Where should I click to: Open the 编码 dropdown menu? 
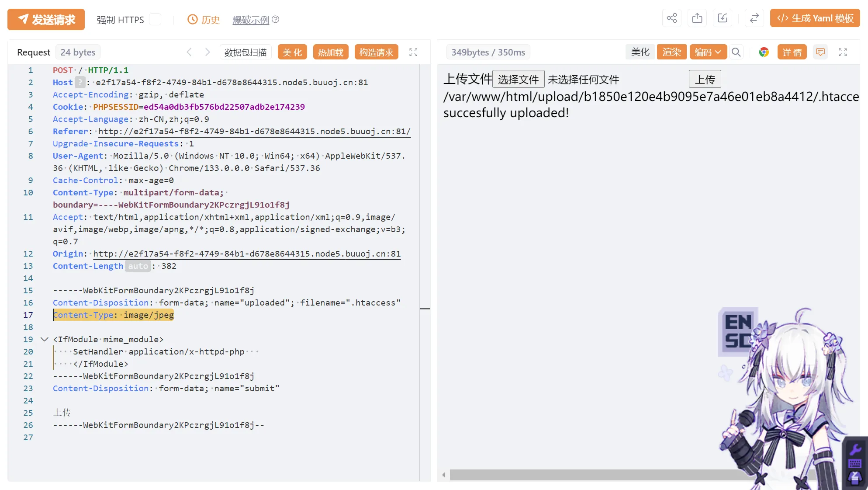(708, 52)
